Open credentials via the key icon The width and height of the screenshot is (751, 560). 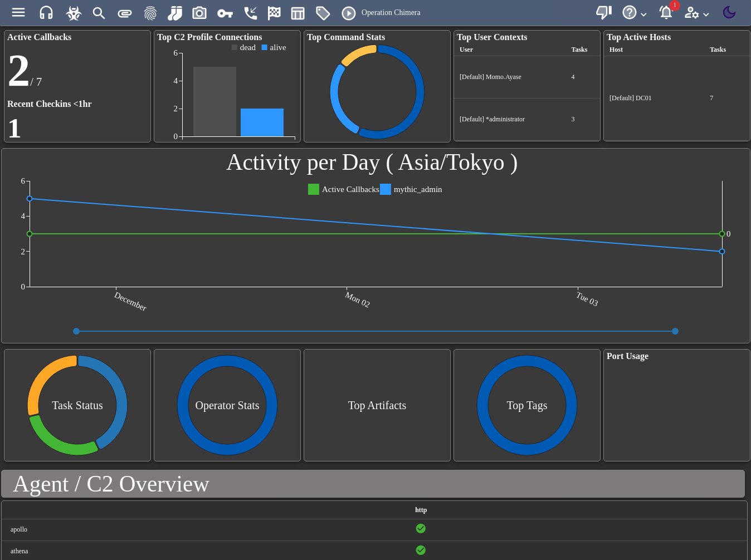[225, 13]
